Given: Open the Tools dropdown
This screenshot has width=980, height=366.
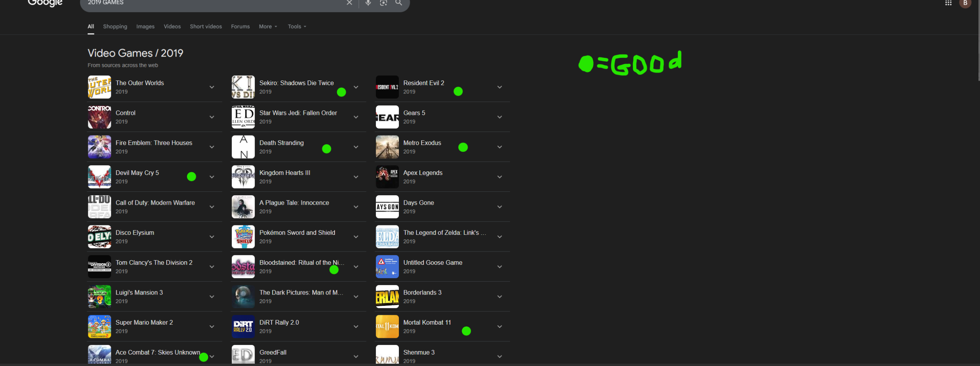Looking at the screenshot, I should (x=297, y=27).
